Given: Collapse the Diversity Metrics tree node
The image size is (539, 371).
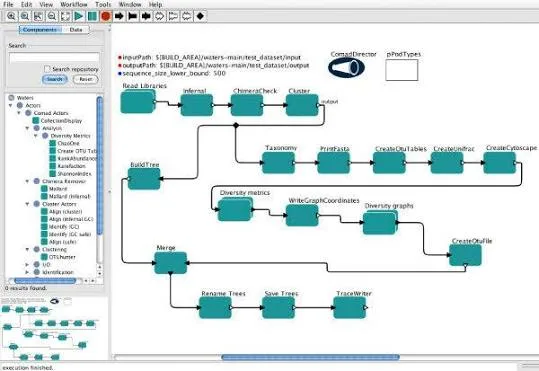Looking at the screenshot, I should coord(36,136).
